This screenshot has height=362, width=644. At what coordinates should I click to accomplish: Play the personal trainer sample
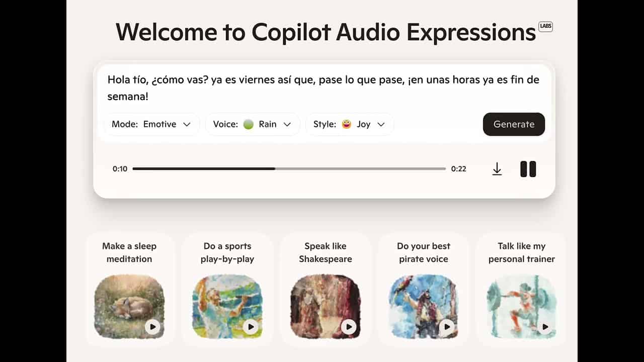(x=545, y=327)
